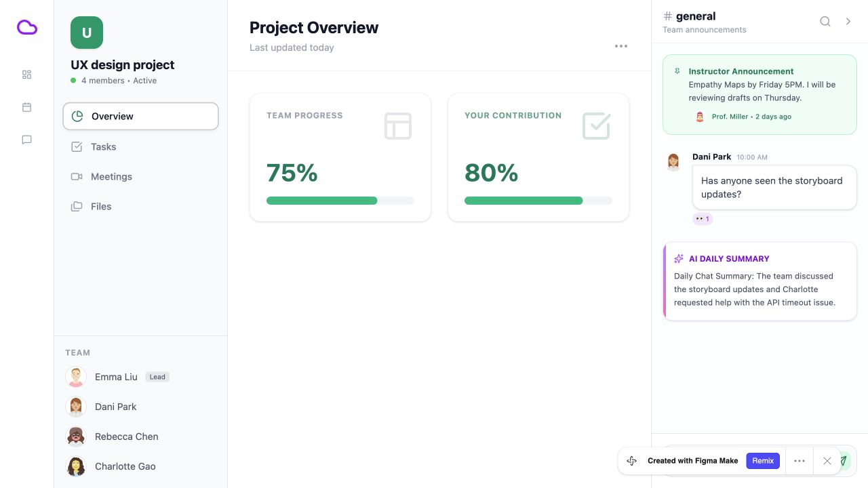
Task: Search the general channel
Action: [x=825, y=22]
